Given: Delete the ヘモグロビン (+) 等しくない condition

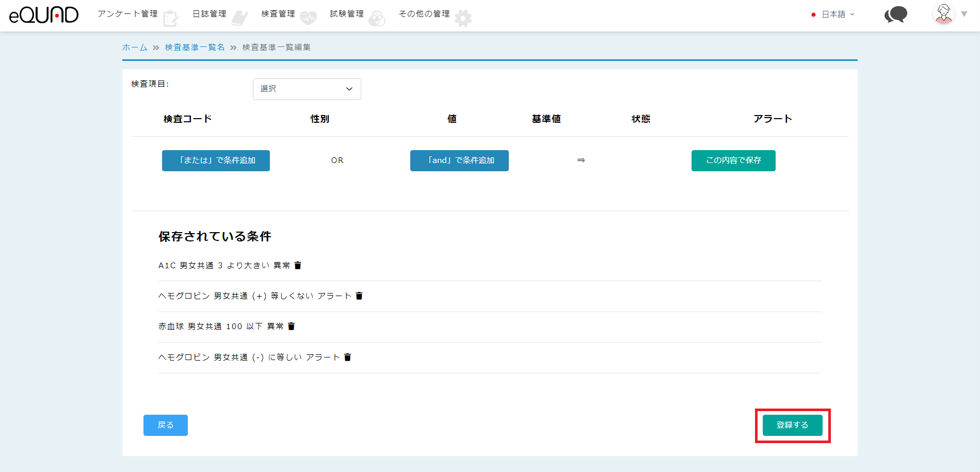Looking at the screenshot, I should tap(359, 296).
